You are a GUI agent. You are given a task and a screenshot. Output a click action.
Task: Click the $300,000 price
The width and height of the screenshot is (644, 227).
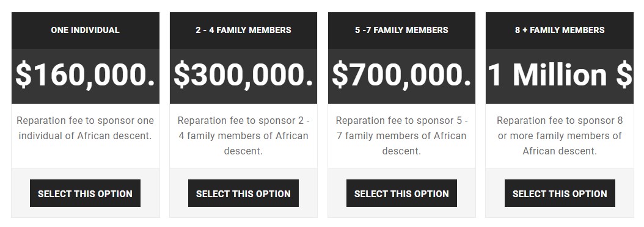click(243, 74)
